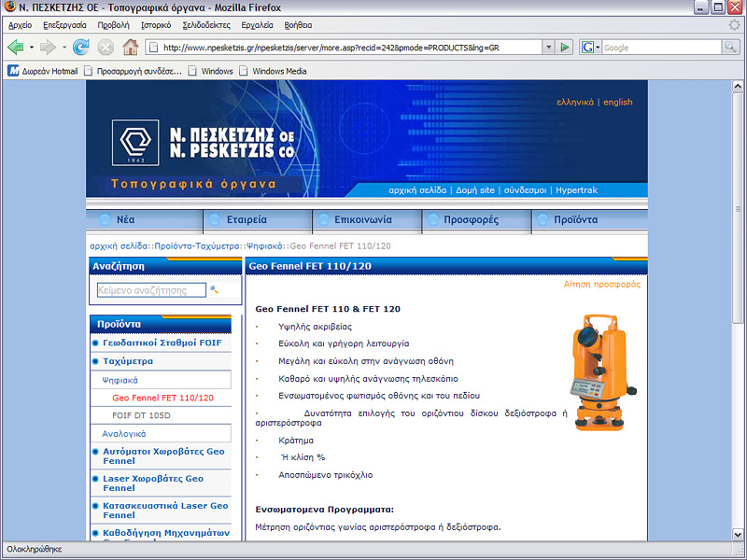Open the search engine selector dropdown
This screenshot has height=560, width=747.
tap(598, 48)
